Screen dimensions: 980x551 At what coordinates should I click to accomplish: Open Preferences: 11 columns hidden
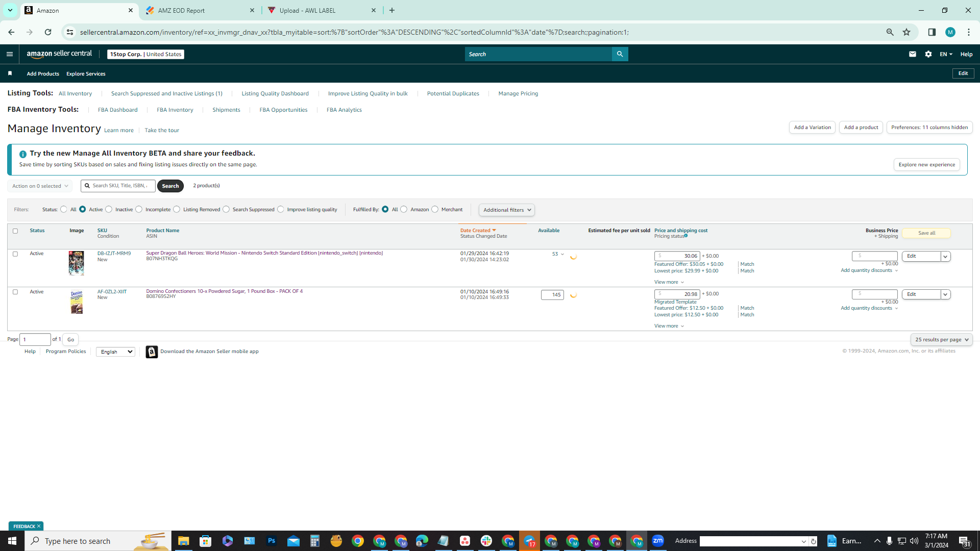click(929, 128)
